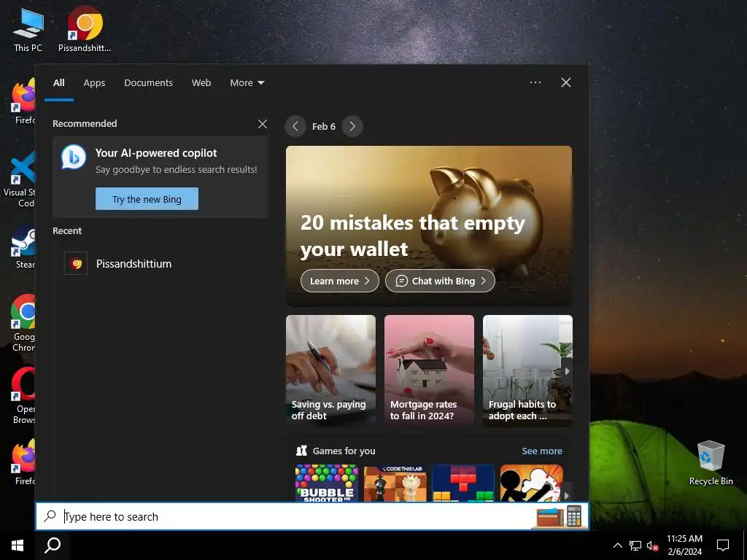The image size is (747, 560).
Task: Close the search panel
Action: pos(566,82)
